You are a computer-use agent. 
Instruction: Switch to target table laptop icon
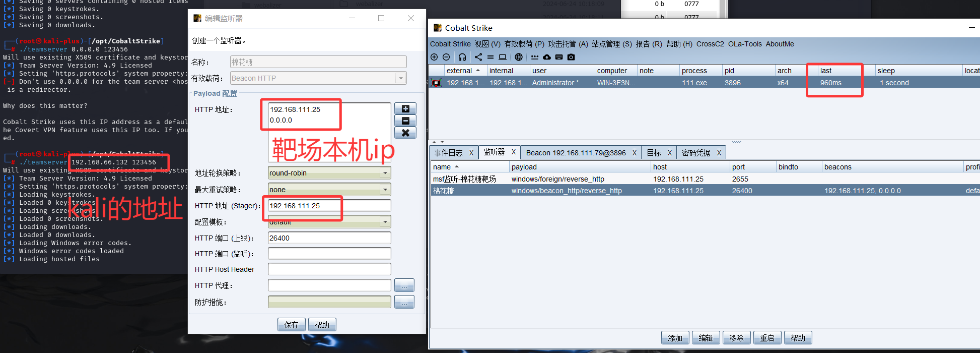[503, 57]
